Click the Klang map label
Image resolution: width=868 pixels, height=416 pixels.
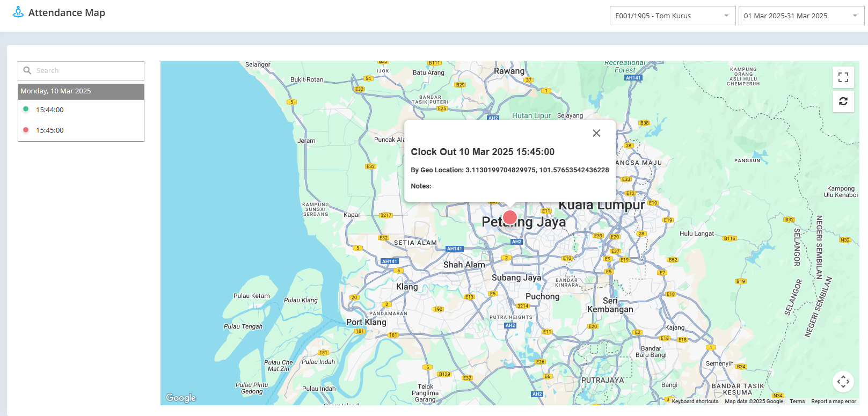(x=407, y=287)
